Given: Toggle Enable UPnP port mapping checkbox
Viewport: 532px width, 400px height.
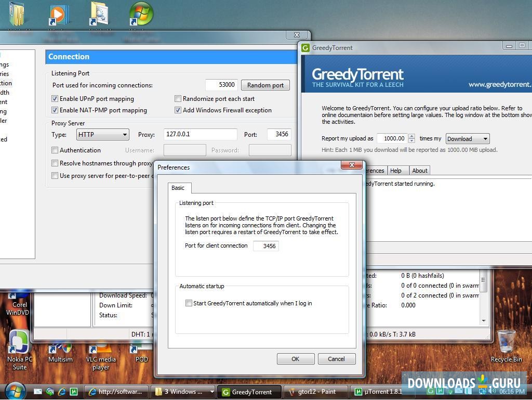Looking at the screenshot, I should tap(55, 99).
